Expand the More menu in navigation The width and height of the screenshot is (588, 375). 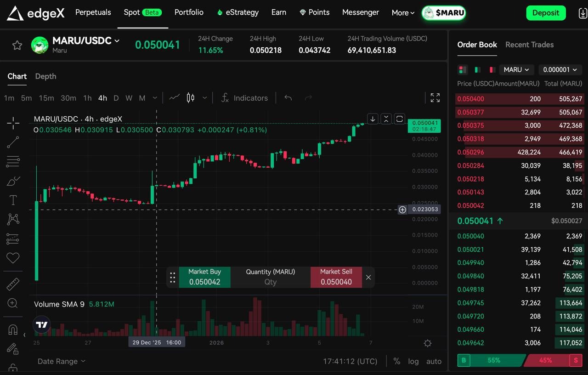click(x=403, y=13)
